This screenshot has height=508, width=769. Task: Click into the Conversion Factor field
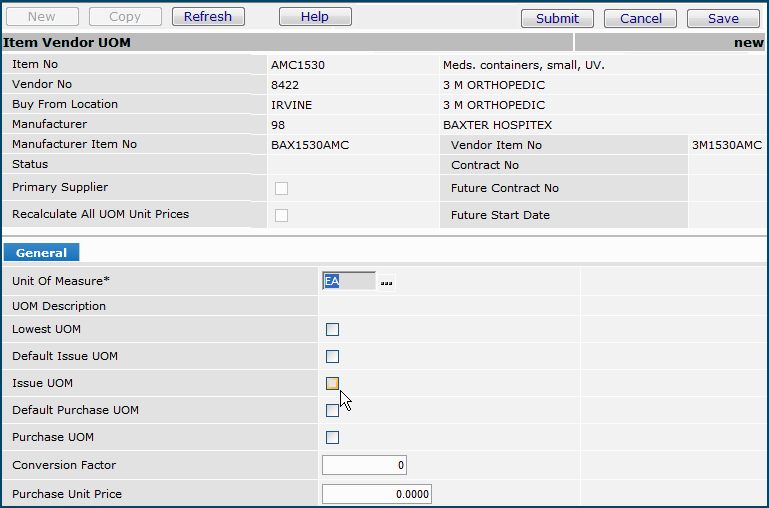(x=364, y=465)
